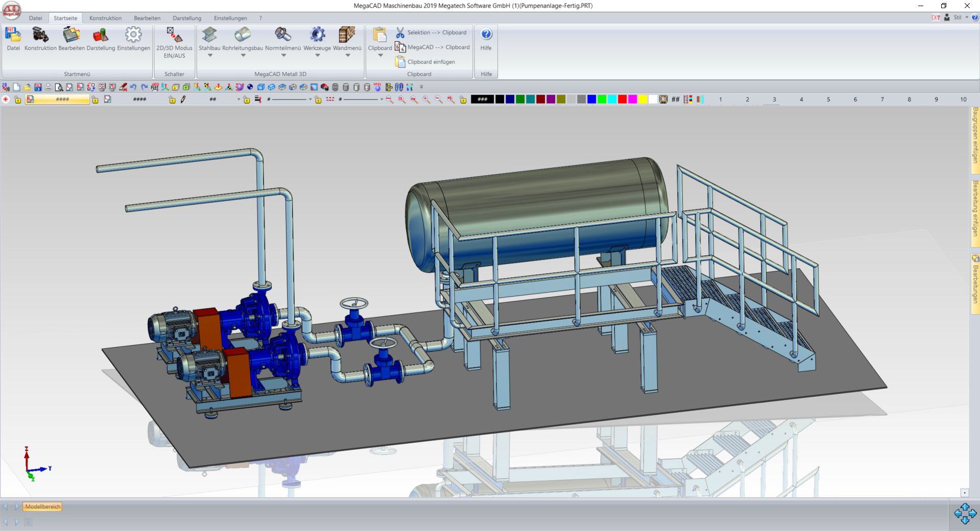Switch to the Konstruktion ribbon tab
Viewport: 980px width, 531px height.
[x=105, y=18]
